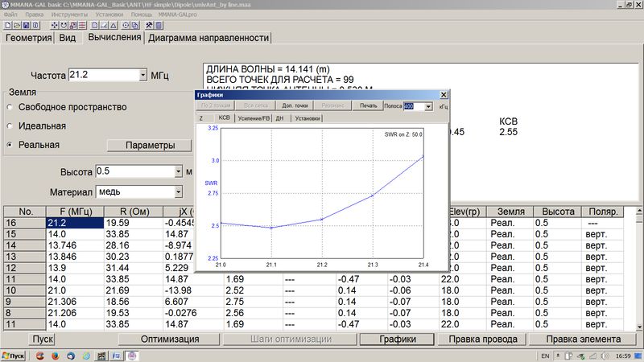The image size is (644, 362).
Task: Select the Идеальная ground radio button
Action: click(x=10, y=125)
